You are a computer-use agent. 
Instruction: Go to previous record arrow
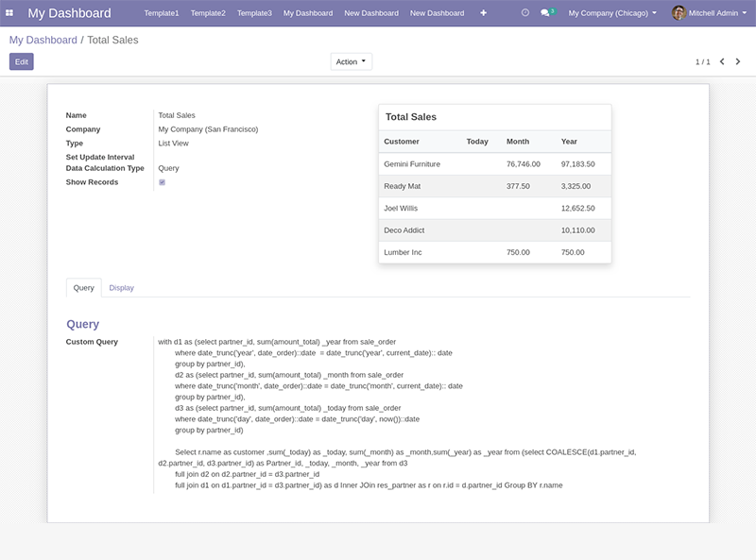(723, 61)
